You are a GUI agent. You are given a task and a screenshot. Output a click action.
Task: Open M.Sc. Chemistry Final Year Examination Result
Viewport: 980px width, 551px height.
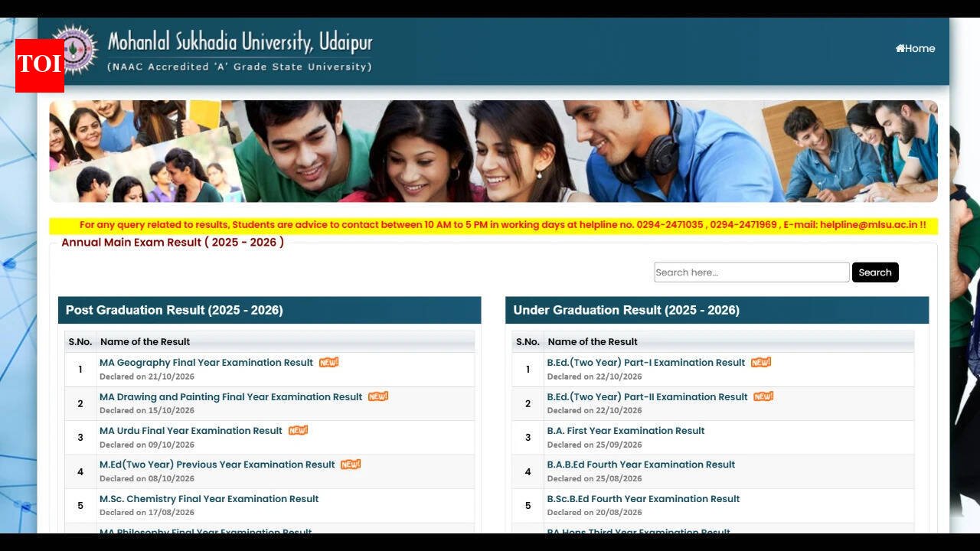[209, 499]
